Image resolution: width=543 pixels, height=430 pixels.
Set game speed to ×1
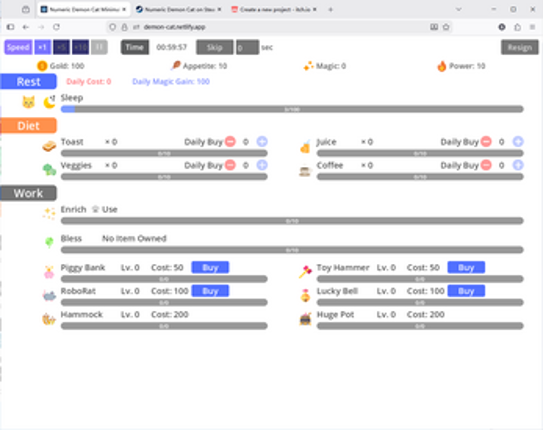pos(43,47)
